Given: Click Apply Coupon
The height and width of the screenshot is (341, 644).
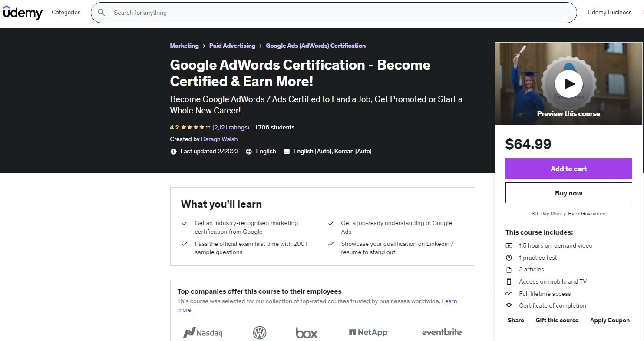Looking at the screenshot, I should coord(610,321).
